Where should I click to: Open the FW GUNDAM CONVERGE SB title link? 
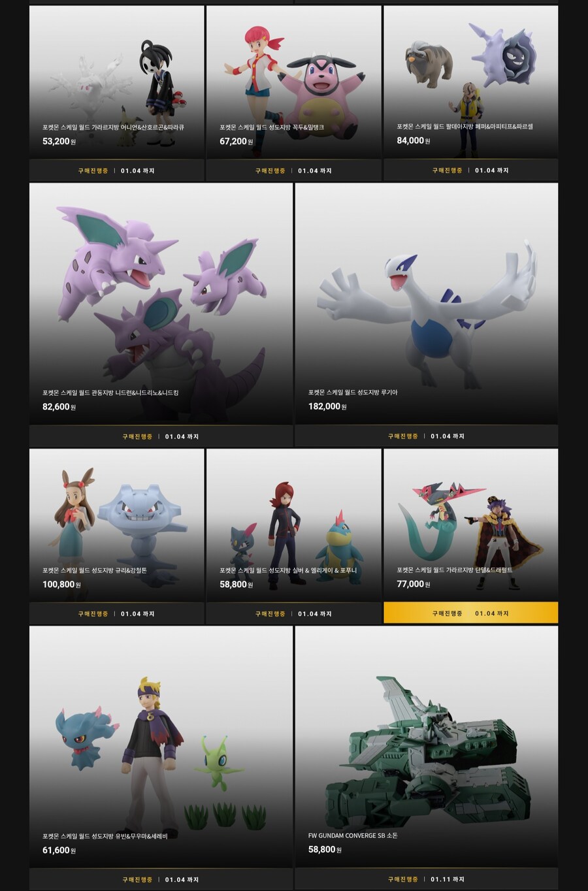point(353,835)
